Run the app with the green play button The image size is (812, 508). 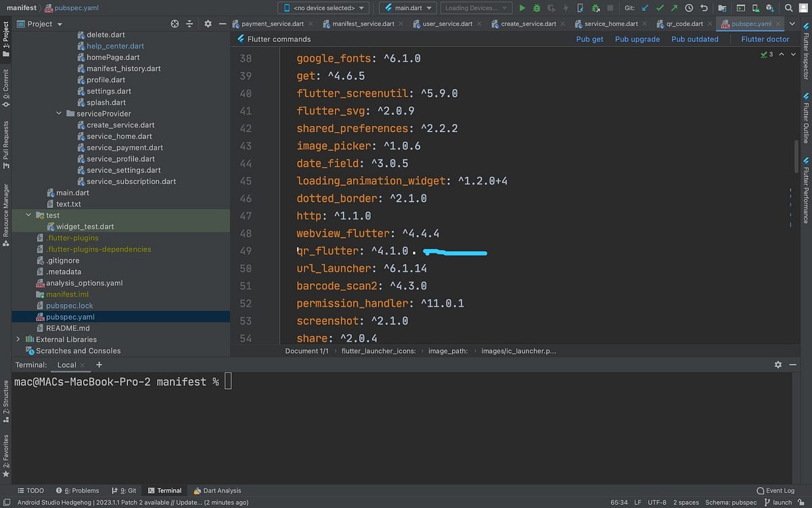[522, 8]
